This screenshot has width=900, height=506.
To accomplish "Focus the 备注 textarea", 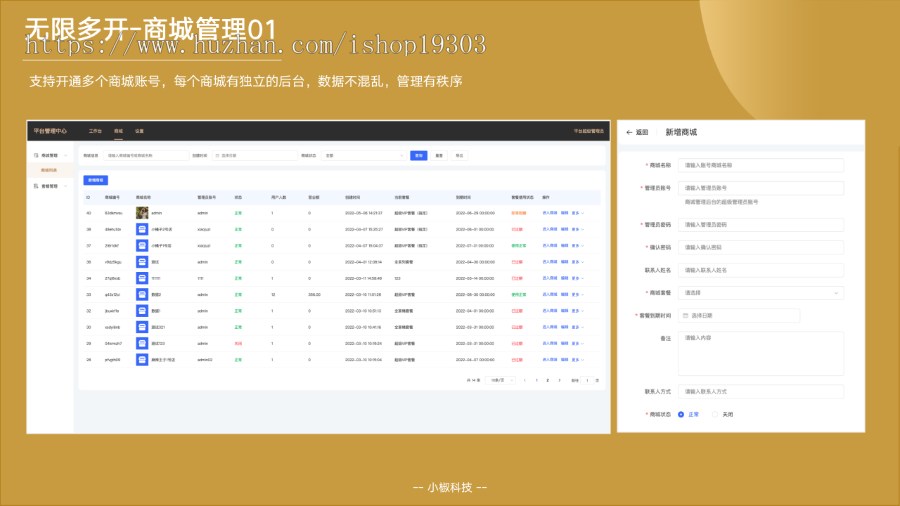I will click(761, 353).
